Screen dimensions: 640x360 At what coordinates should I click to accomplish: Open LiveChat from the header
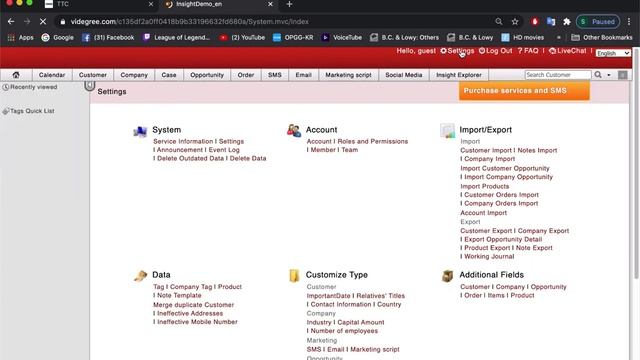coord(568,51)
